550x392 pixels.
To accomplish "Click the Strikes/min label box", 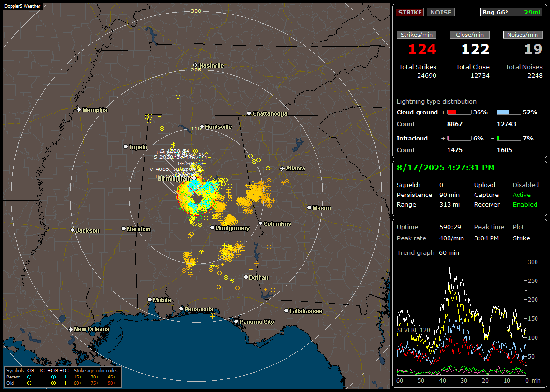I will (x=416, y=35).
